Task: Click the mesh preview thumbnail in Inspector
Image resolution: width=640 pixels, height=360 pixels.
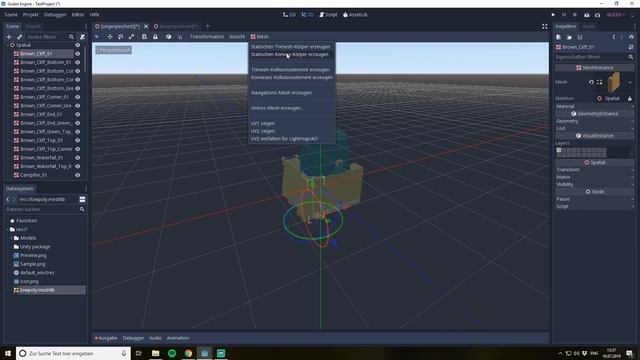Action: [614, 82]
